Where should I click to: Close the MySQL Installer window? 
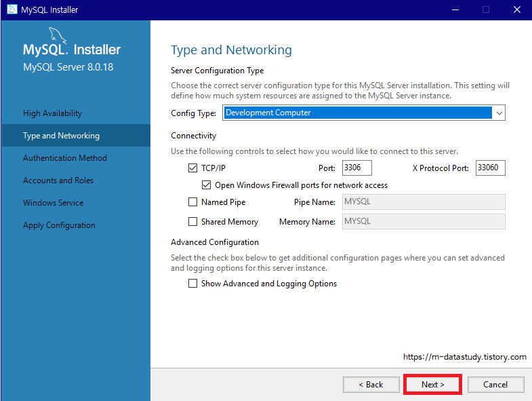coord(516,9)
